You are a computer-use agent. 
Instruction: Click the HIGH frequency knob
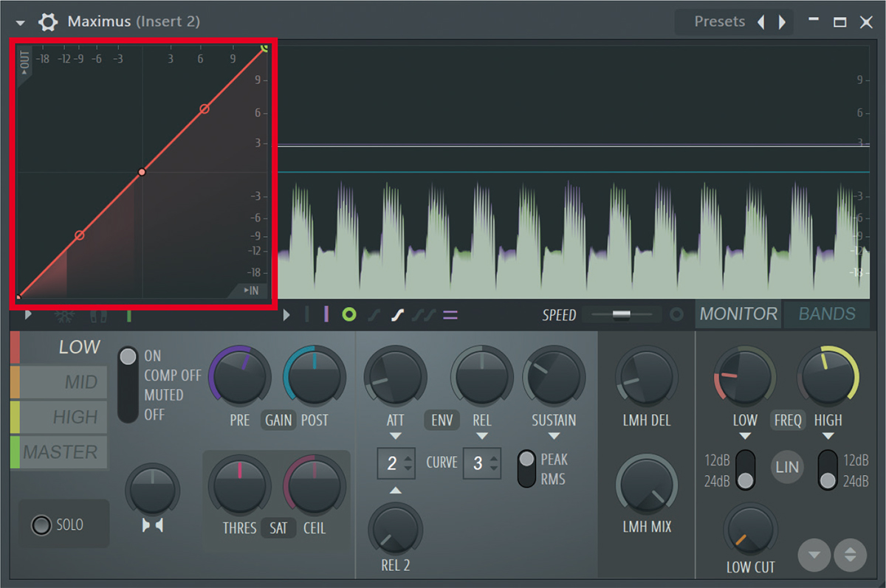pos(828,376)
